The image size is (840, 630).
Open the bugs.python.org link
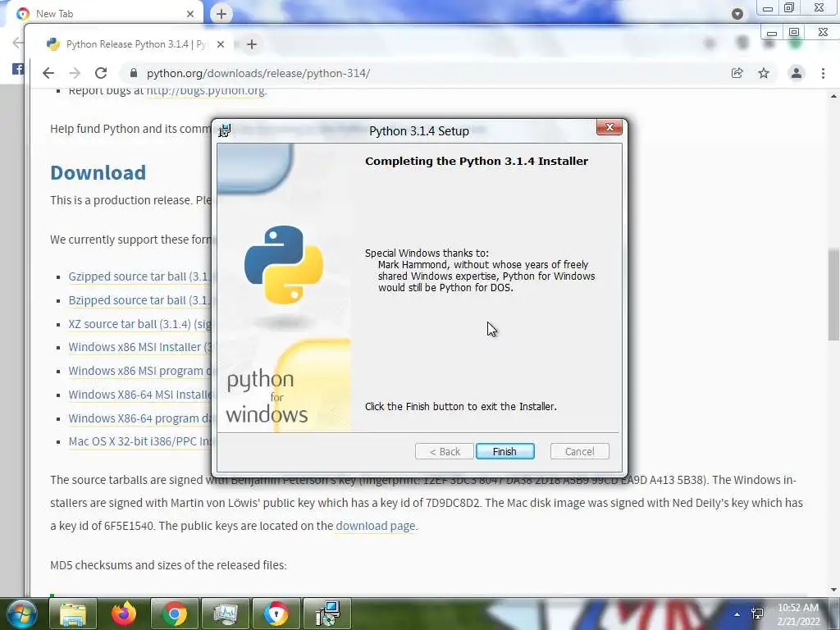[x=206, y=90]
